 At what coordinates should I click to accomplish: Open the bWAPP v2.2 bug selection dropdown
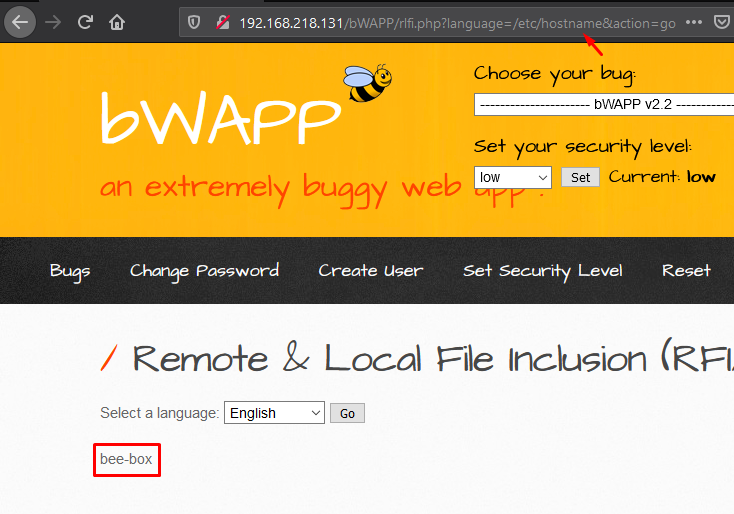pos(604,104)
